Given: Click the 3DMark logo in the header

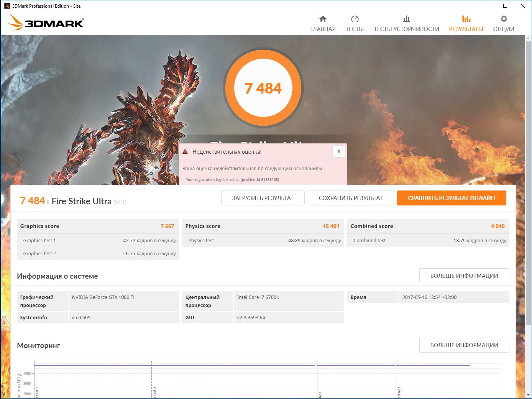Looking at the screenshot, I should [46, 22].
